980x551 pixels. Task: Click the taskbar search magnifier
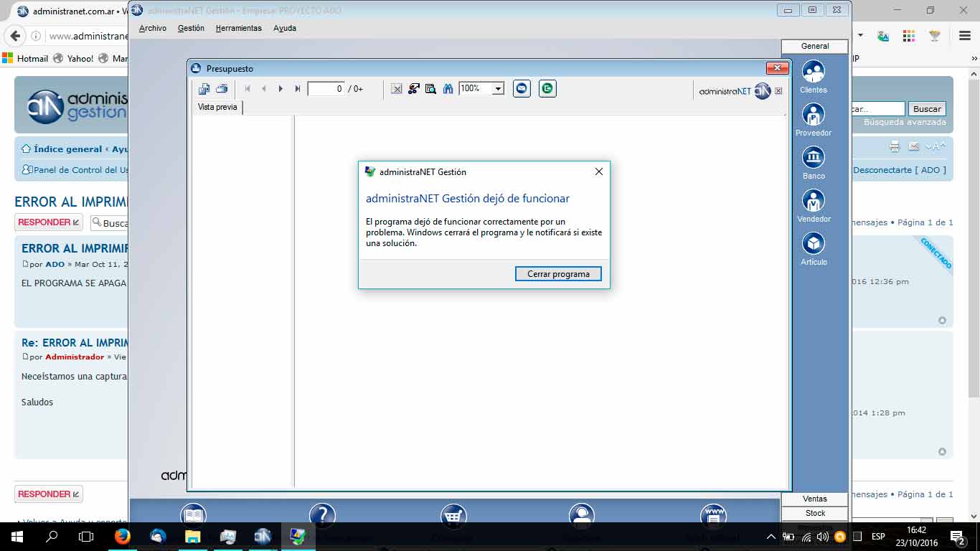pyautogui.click(x=52, y=537)
